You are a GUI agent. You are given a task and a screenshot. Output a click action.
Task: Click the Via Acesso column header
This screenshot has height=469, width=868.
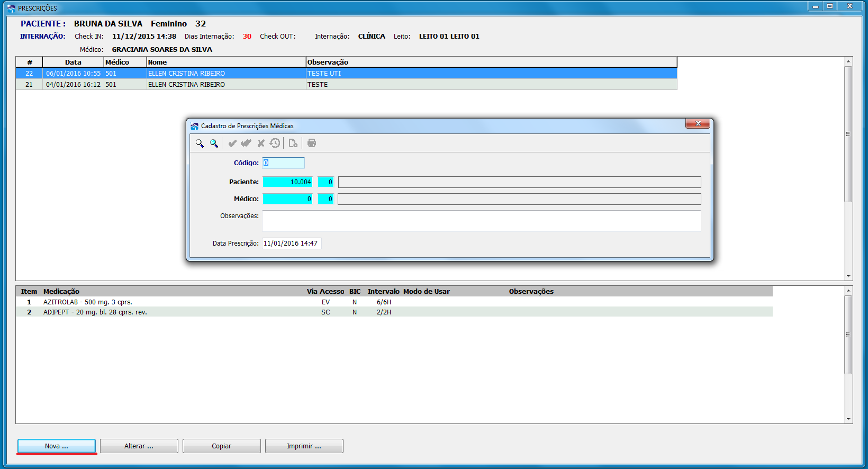pyautogui.click(x=325, y=292)
